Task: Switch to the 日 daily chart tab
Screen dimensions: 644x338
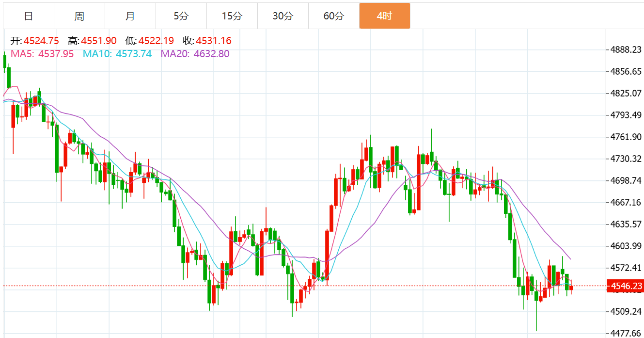Action: [29, 16]
